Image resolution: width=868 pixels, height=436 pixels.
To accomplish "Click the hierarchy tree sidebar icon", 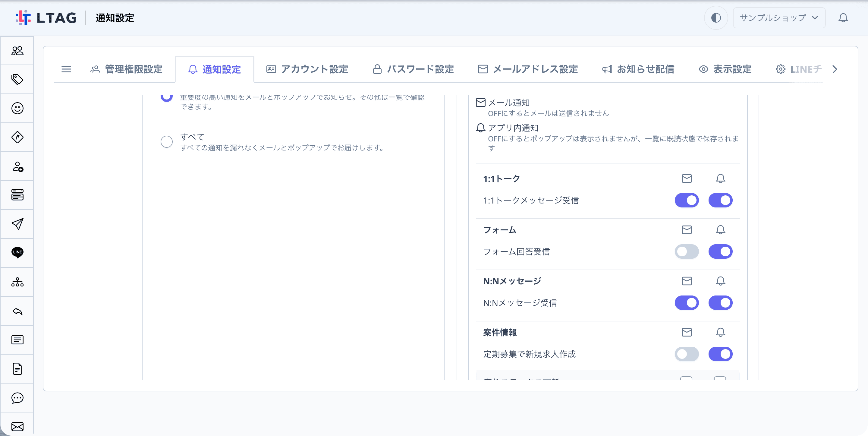I will coord(17,282).
